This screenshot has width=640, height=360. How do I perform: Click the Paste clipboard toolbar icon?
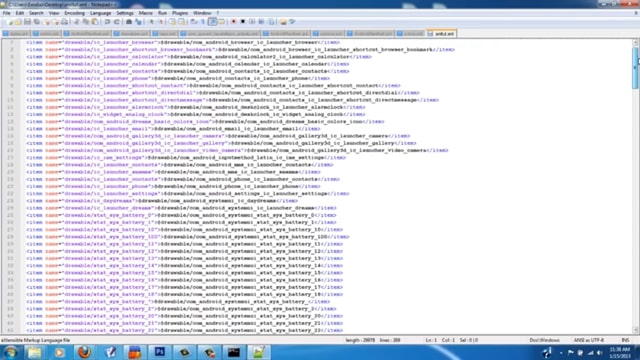click(x=94, y=22)
